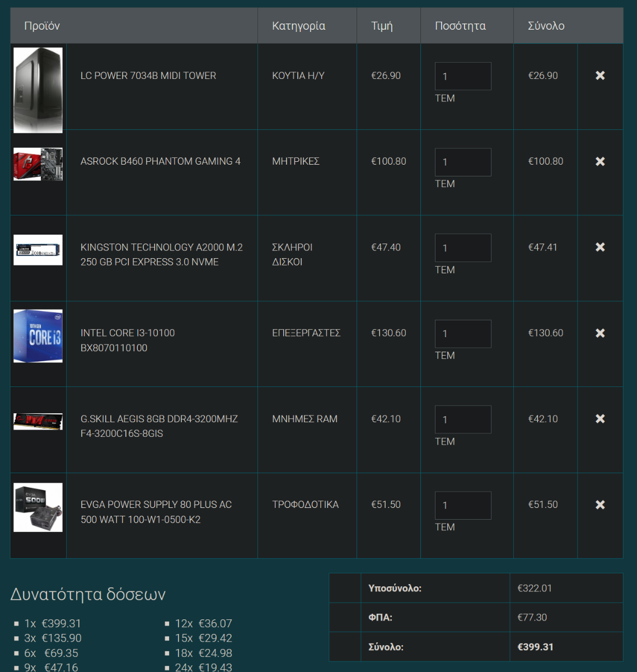637x672 pixels.
Task: View EVGA 500W power supply image
Action: [x=38, y=507]
